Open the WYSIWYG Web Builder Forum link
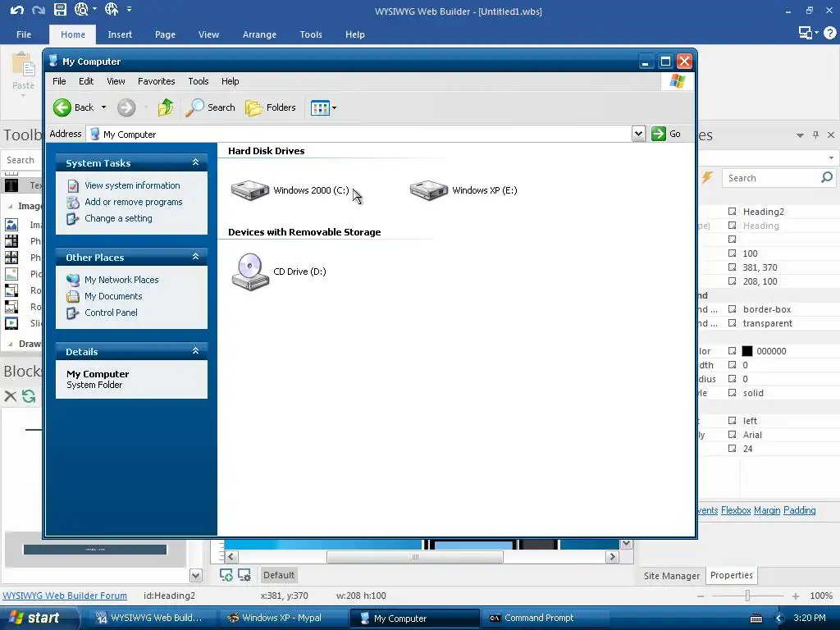The height and width of the screenshot is (630, 840). pyautogui.click(x=65, y=596)
